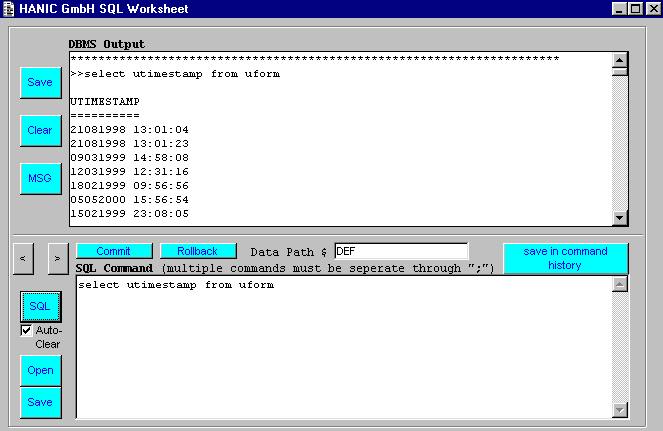The width and height of the screenshot is (663, 431).
Task: Click the SQL Command scrollbar down arrow
Action: [x=619, y=410]
